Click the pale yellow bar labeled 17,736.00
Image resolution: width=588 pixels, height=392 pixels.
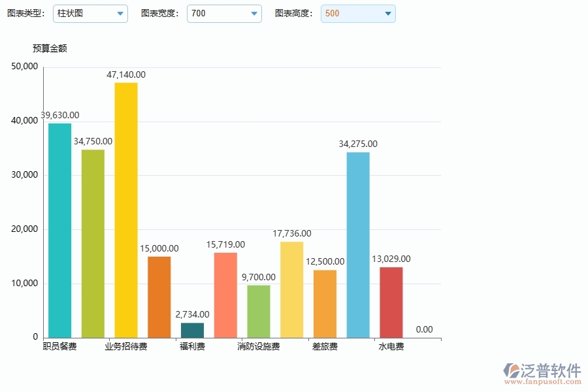click(291, 291)
